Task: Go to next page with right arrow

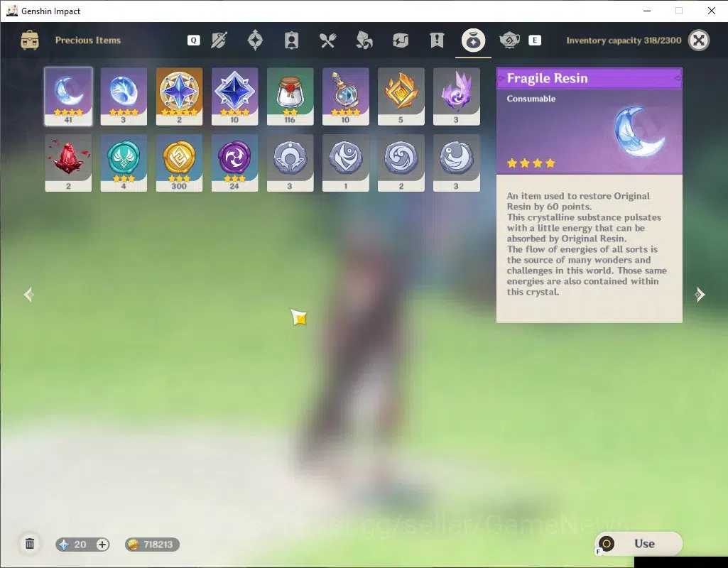Action: [700, 295]
